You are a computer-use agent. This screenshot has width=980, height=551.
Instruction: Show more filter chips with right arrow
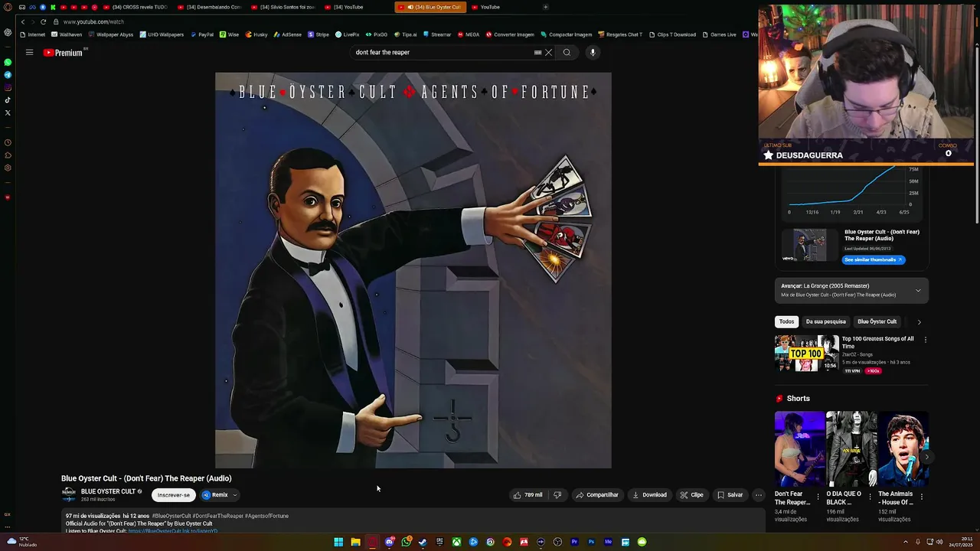(x=919, y=322)
